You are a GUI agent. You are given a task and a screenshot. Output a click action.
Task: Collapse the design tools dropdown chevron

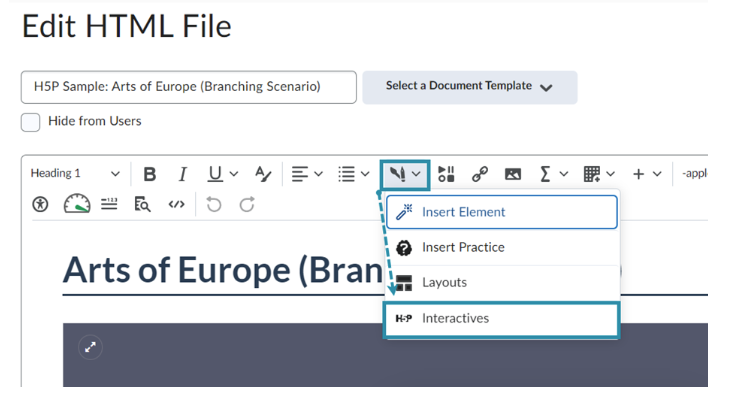416,174
